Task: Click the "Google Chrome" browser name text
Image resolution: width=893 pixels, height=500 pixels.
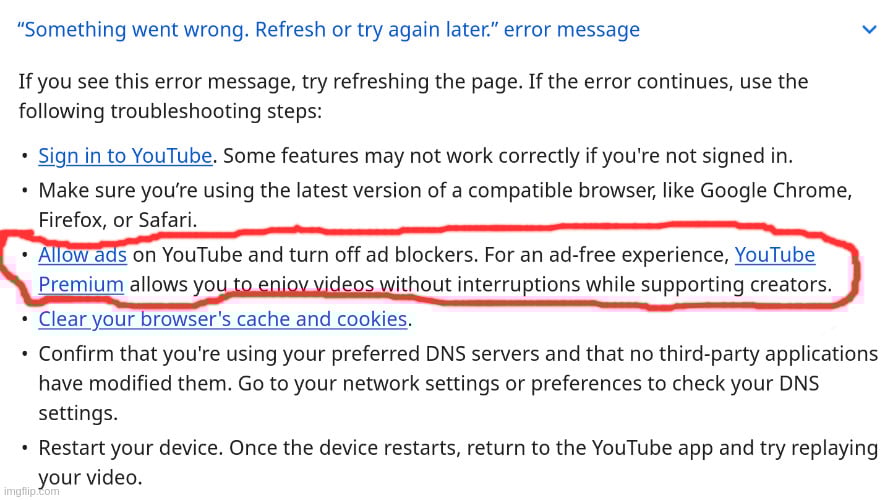Action: (774, 189)
